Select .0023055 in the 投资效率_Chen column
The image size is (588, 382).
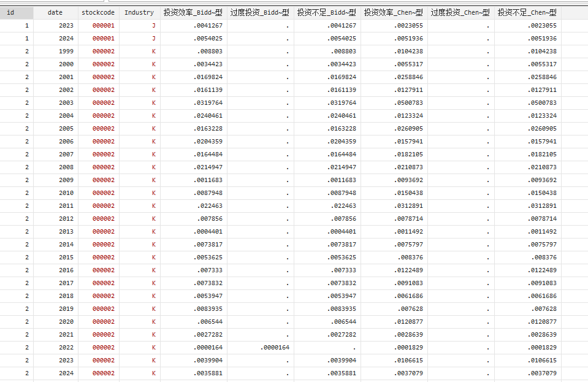[394, 26]
